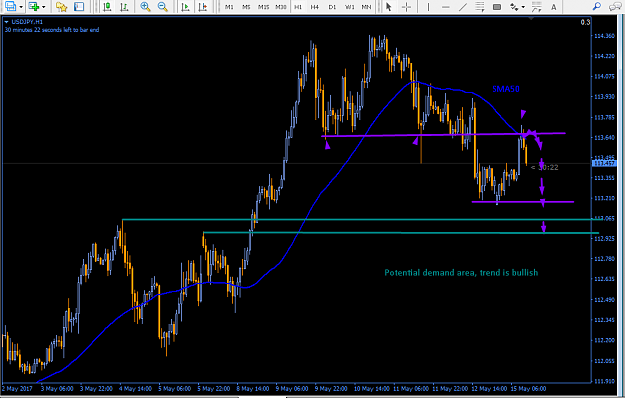
Task: Click the '9 May 22:00' time axis label
Action: click(331, 388)
